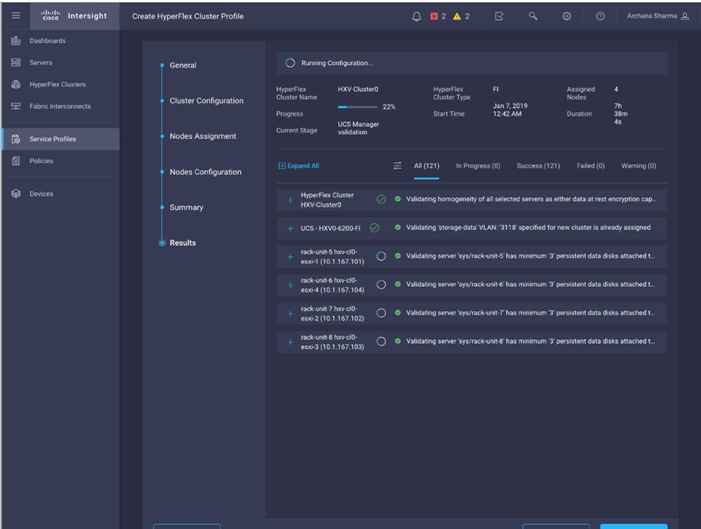Click the search magnifier icon

(x=534, y=16)
